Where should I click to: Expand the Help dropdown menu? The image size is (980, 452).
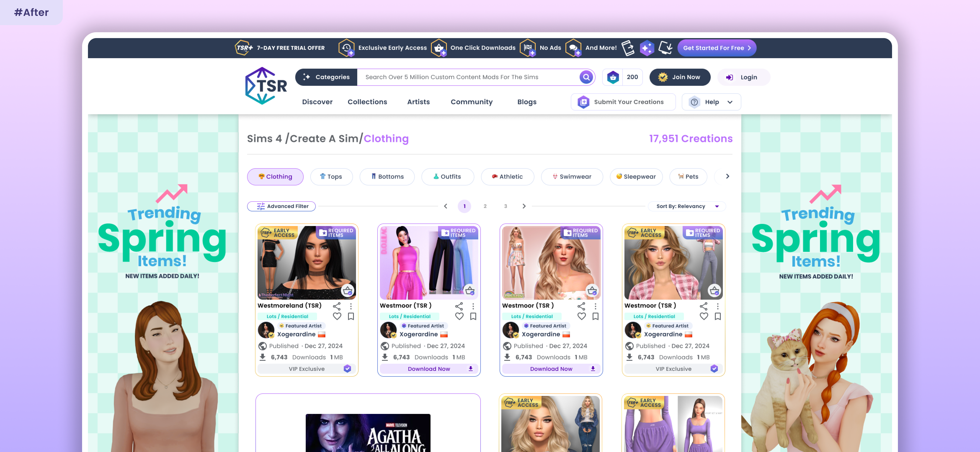click(x=711, y=102)
